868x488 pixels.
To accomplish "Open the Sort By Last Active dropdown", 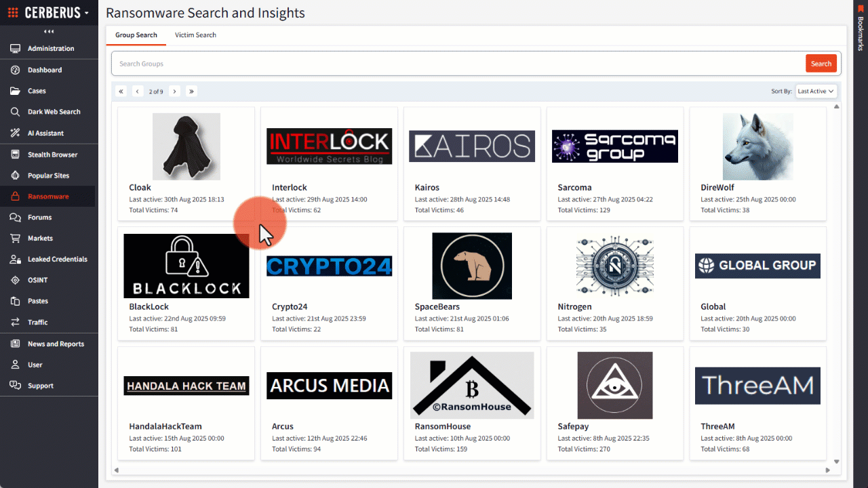I will [816, 91].
